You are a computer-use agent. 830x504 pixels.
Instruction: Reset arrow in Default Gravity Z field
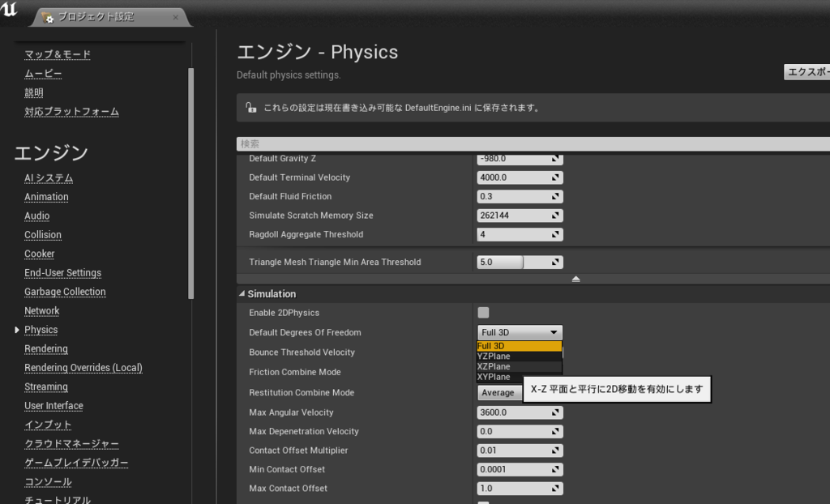coord(555,158)
